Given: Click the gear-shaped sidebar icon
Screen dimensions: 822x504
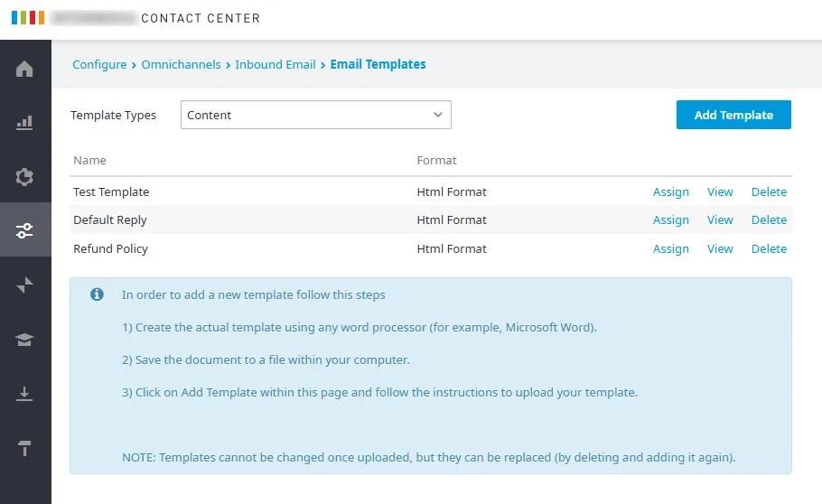Looking at the screenshot, I should click(x=24, y=177).
